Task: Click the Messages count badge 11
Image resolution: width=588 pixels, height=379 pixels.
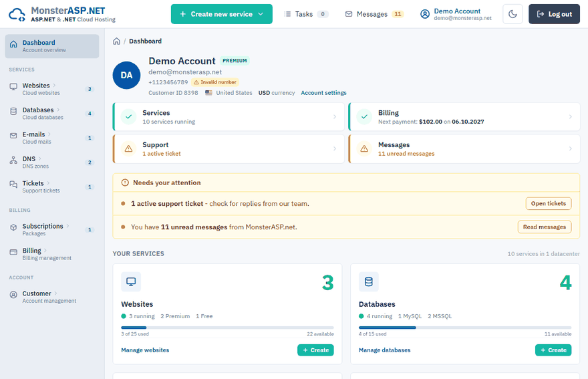Action: pos(398,14)
